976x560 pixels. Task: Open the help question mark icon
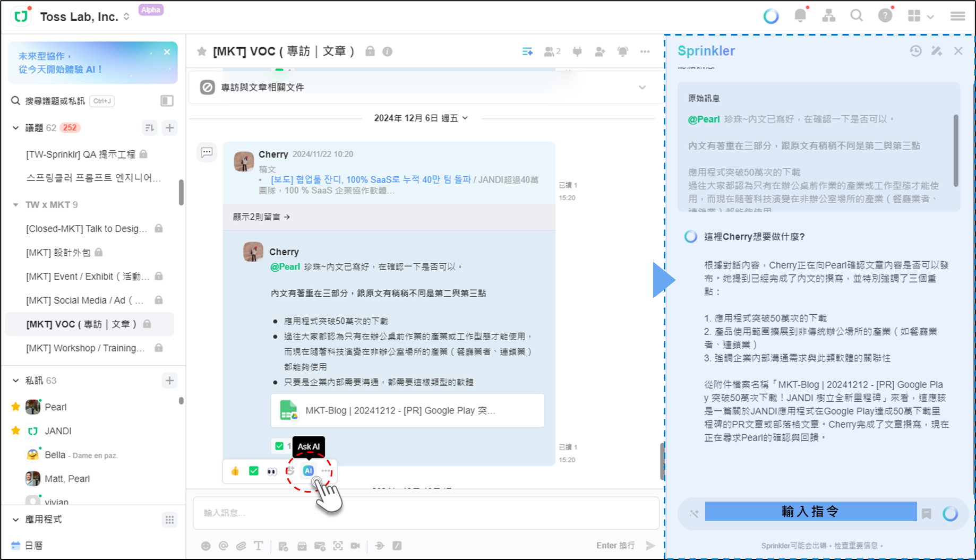pyautogui.click(x=885, y=16)
